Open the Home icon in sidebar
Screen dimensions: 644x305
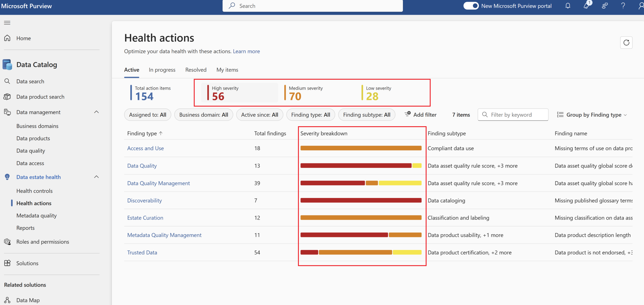[7, 38]
